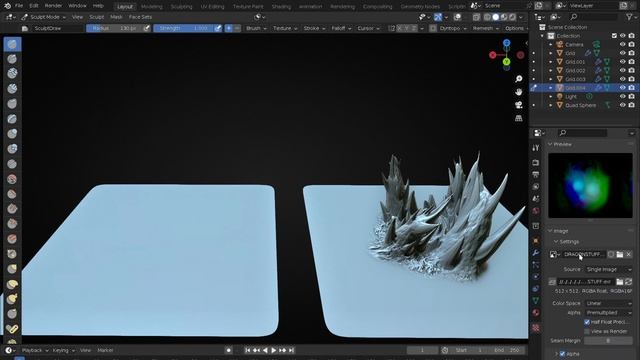Open the Stroke dropdown
The width and height of the screenshot is (640, 360).
coord(314,28)
